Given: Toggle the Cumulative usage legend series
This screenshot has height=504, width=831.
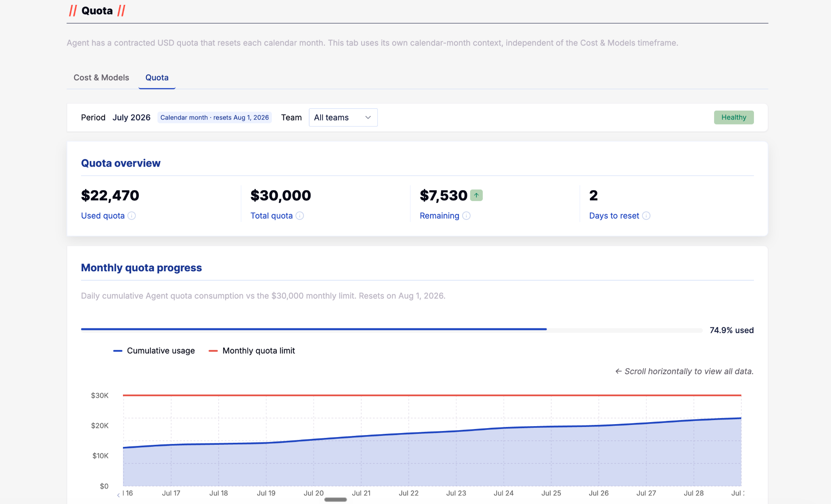Looking at the screenshot, I should 154,351.
